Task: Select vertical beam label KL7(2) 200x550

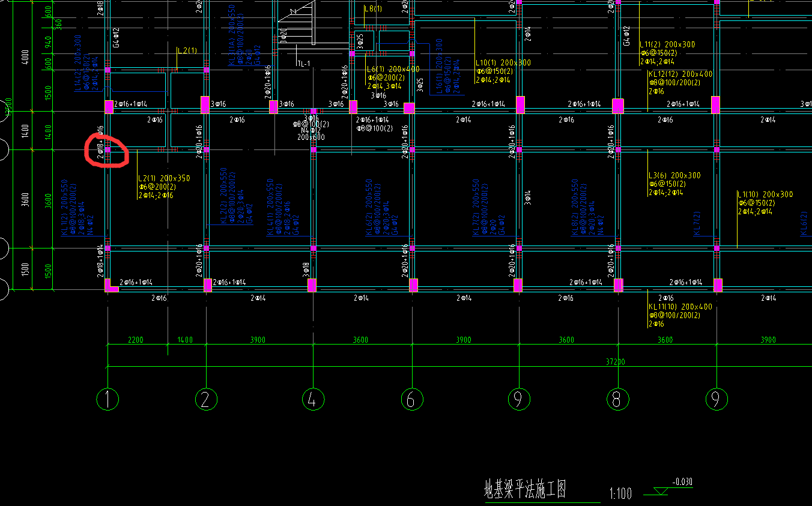Action: pyautogui.click(x=476, y=207)
